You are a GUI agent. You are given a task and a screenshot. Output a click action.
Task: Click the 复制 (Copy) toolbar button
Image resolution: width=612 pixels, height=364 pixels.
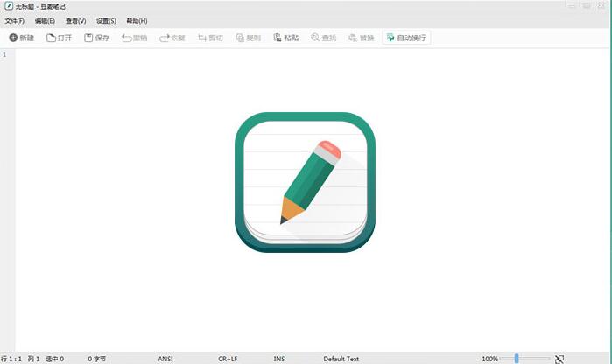coord(248,38)
